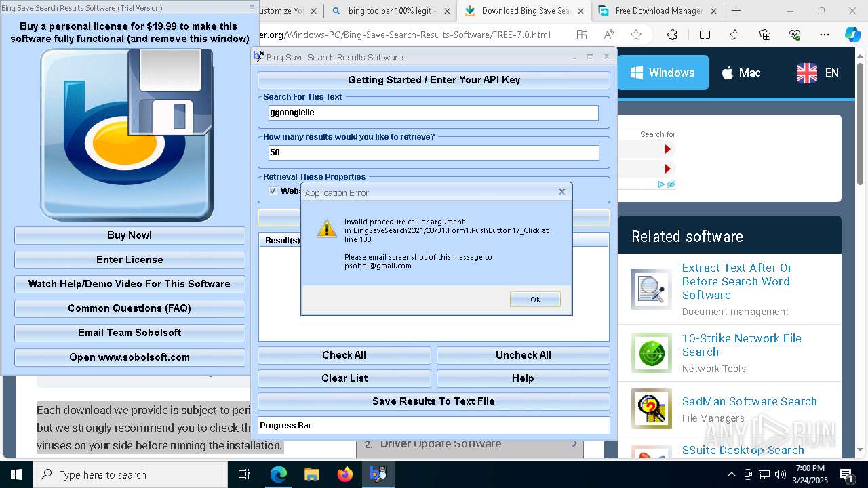This screenshot has width=868, height=488.
Task: Open the EN language selector
Action: point(818,73)
